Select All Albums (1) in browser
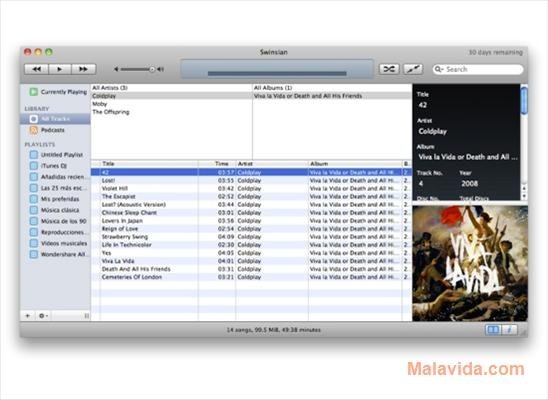This screenshot has width=548, height=400. pos(332,88)
